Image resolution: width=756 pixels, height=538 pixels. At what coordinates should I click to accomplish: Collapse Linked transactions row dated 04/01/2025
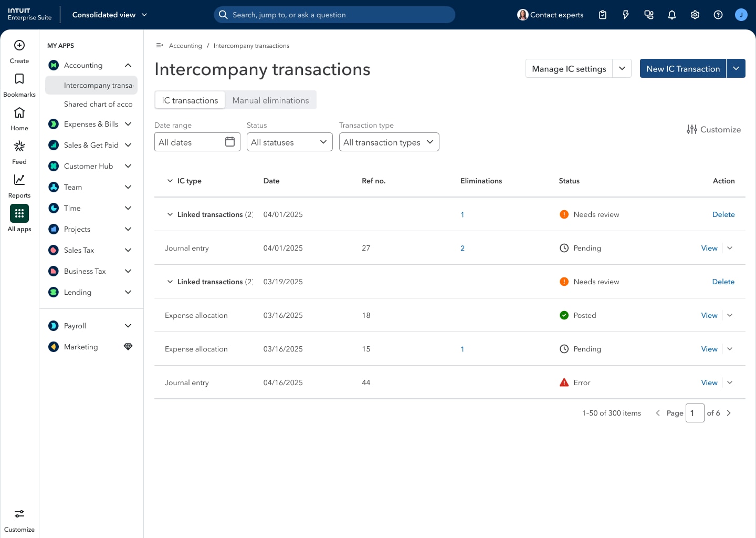click(170, 214)
